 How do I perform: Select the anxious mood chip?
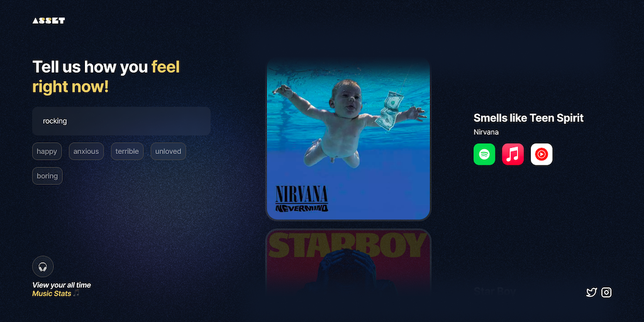(86, 151)
